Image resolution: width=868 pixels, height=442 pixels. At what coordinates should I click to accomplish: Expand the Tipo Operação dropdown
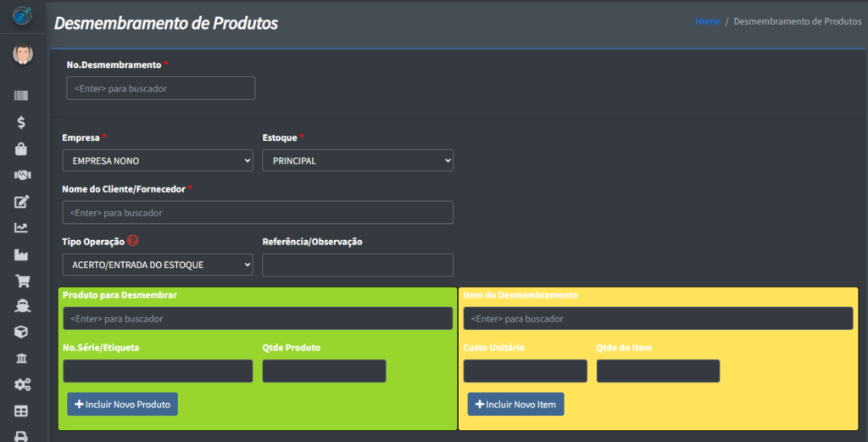click(x=158, y=265)
